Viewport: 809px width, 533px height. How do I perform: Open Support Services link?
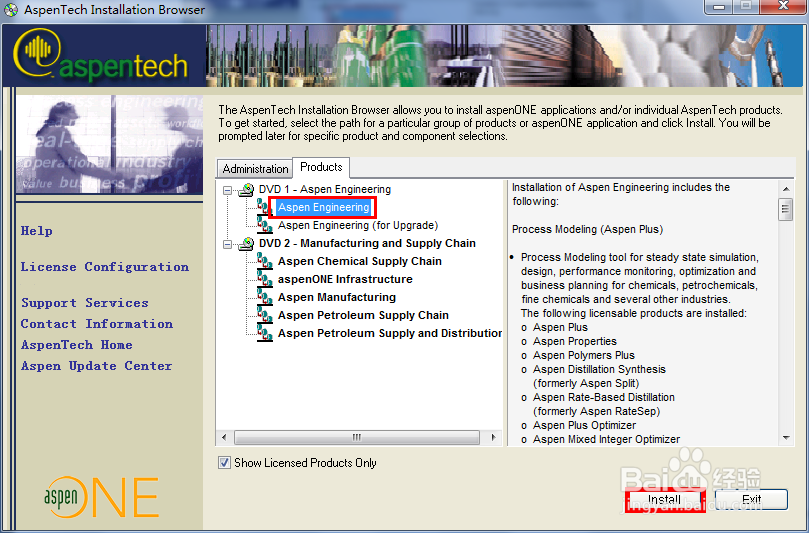pos(85,303)
